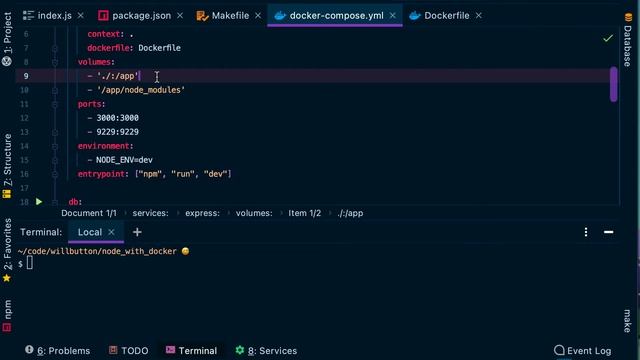640x360 pixels.
Task: Collapse the db: block fold marker
Action: (x=55, y=202)
